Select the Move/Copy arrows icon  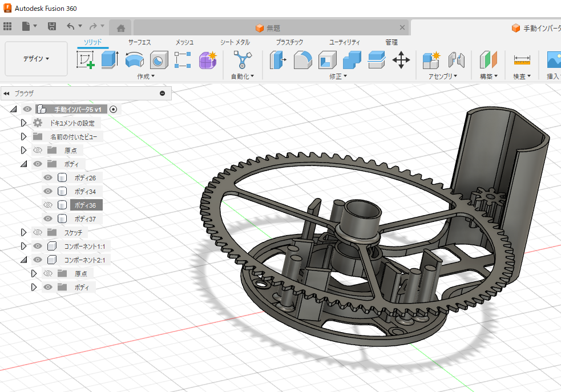click(401, 59)
